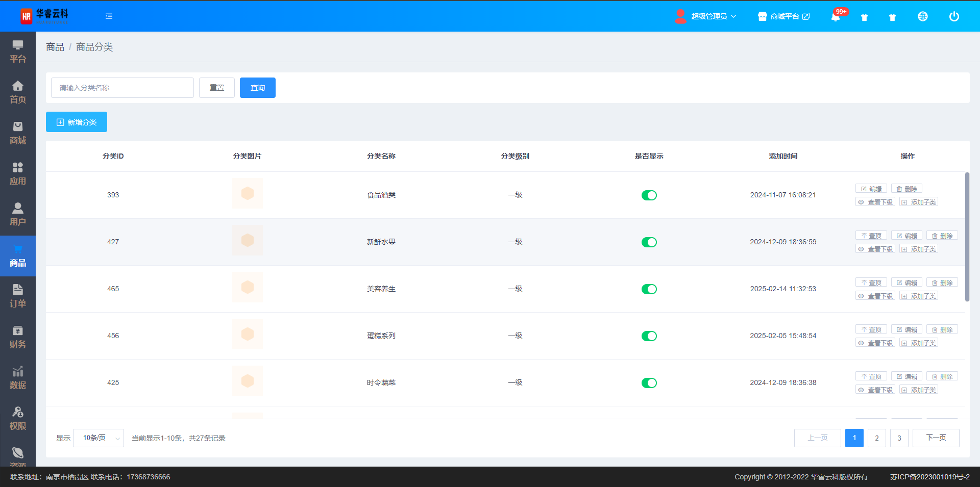
Task: Expand the 超级管理员 user menu
Action: [706, 16]
